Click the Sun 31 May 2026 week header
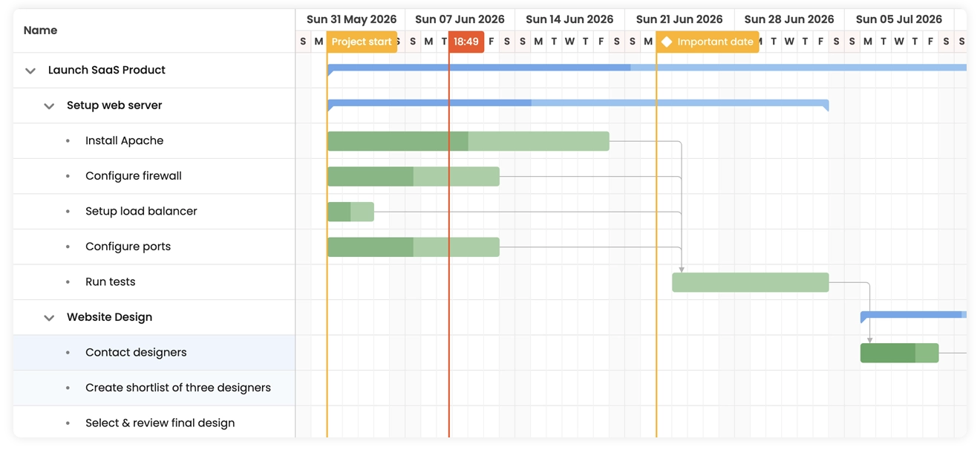The height and width of the screenshot is (456, 980). tap(351, 19)
